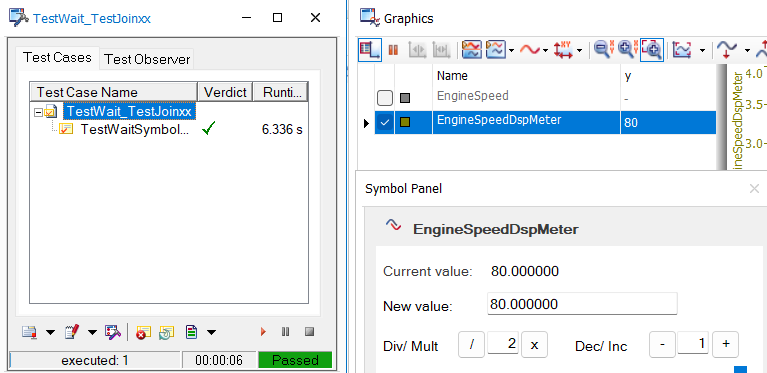Click the Verdict column header
Screen dimensions: 767x373
(x=225, y=92)
